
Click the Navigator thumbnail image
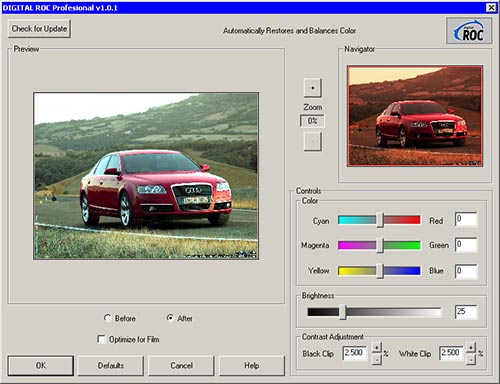click(x=415, y=116)
